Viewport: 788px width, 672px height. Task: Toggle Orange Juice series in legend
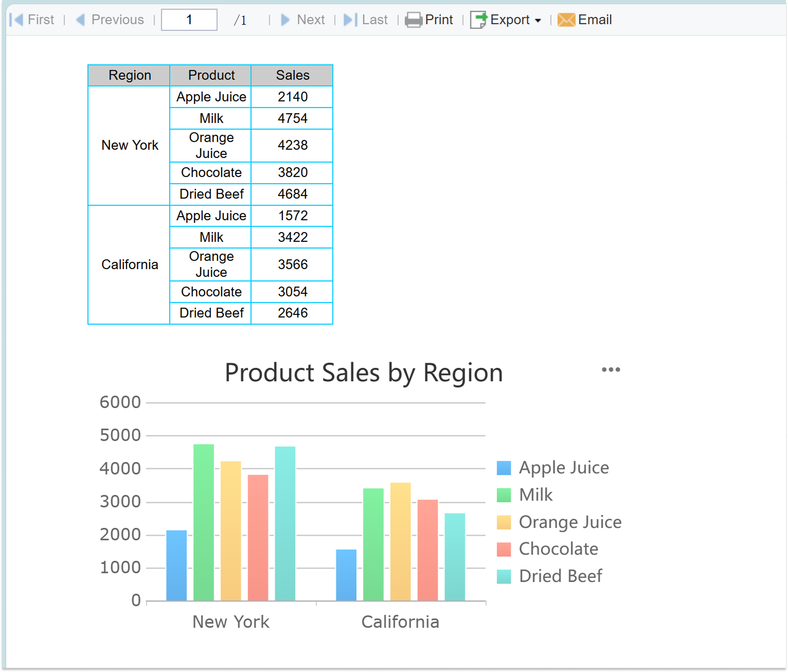pos(559,522)
